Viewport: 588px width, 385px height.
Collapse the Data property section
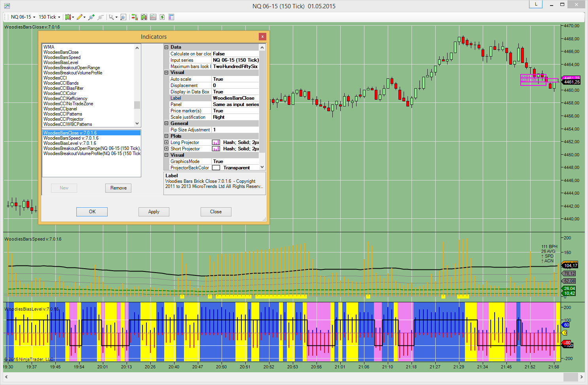[x=167, y=47]
